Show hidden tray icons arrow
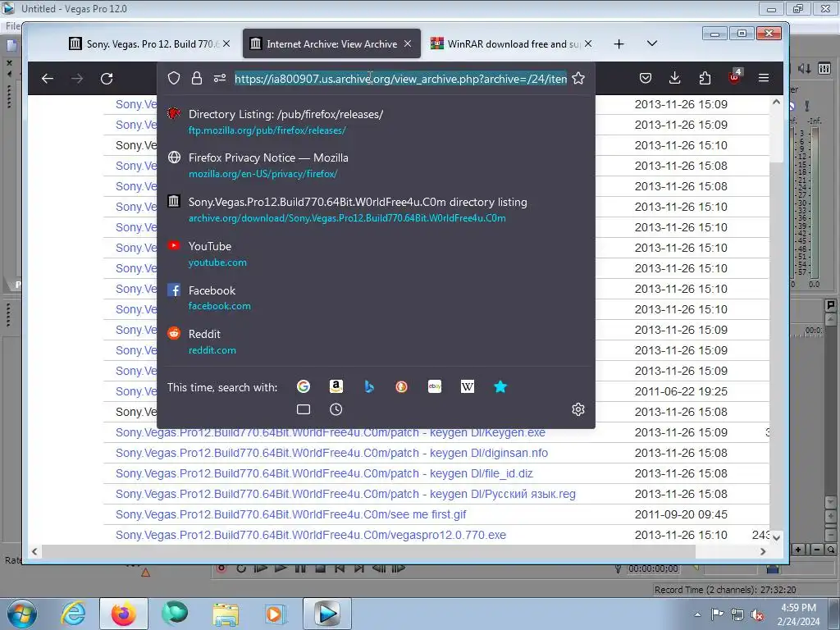840x630 pixels. (x=697, y=614)
